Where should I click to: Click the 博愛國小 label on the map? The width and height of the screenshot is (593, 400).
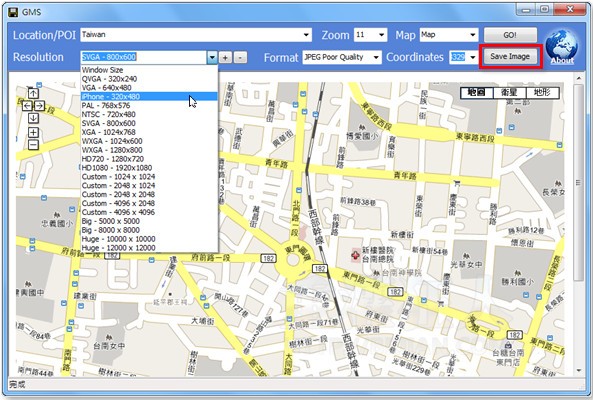[x=363, y=135]
